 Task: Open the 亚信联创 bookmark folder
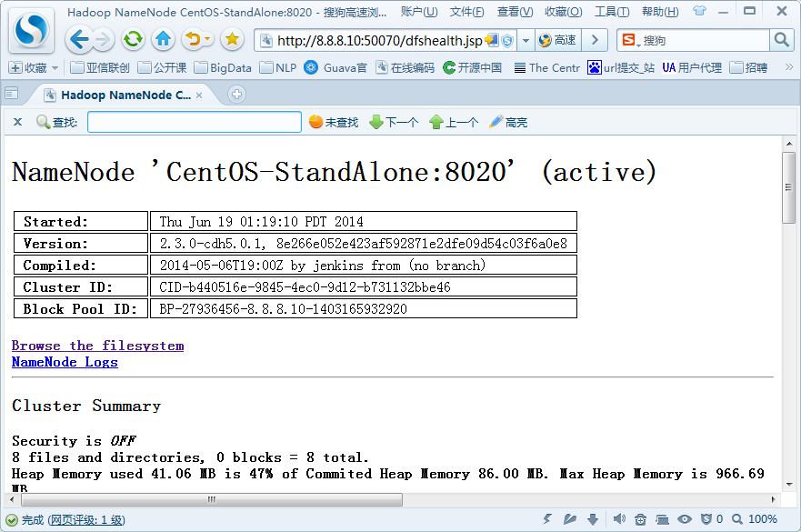(100, 67)
